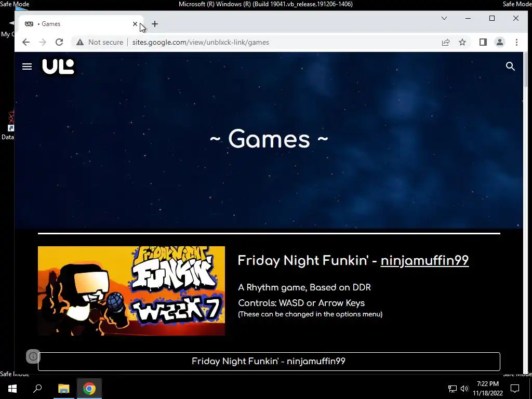Click the options menu note text
This screenshot has width=532, height=399.
point(310,314)
